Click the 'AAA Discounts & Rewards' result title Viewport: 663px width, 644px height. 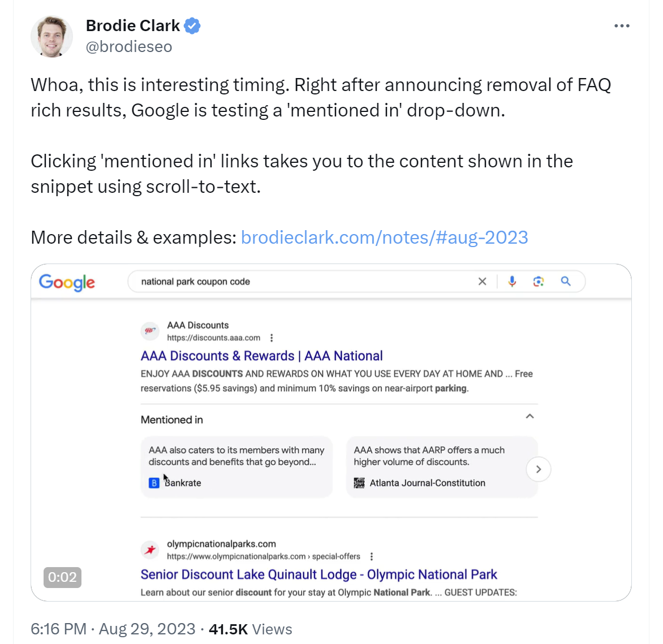(261, 356)
